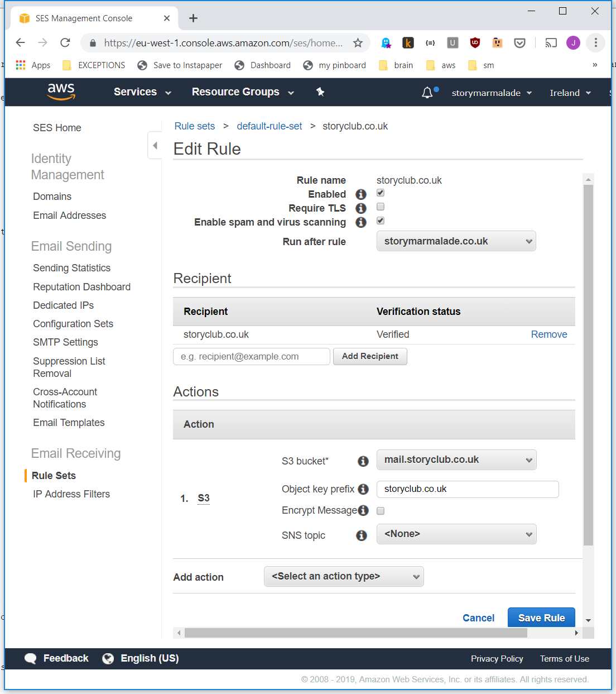Open Chrome menu three-dot icon
The height and width of the screenshot is (694, 616).
(x=596, y=42)
